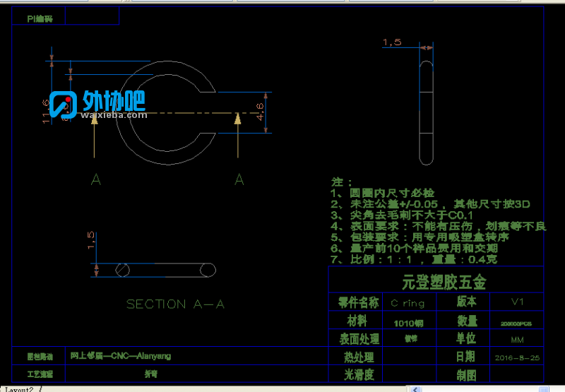Select note 1 '圆圈内尺寸必检'
Image resolution: width=565 pixels, height=392 pixels.
(x=382, y=193)
